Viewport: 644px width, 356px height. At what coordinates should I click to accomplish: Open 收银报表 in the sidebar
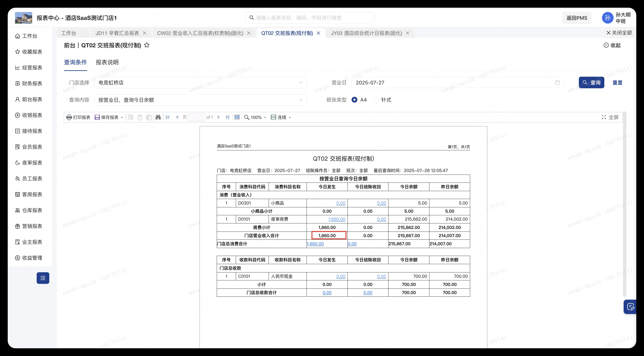[x=29, y=115]
